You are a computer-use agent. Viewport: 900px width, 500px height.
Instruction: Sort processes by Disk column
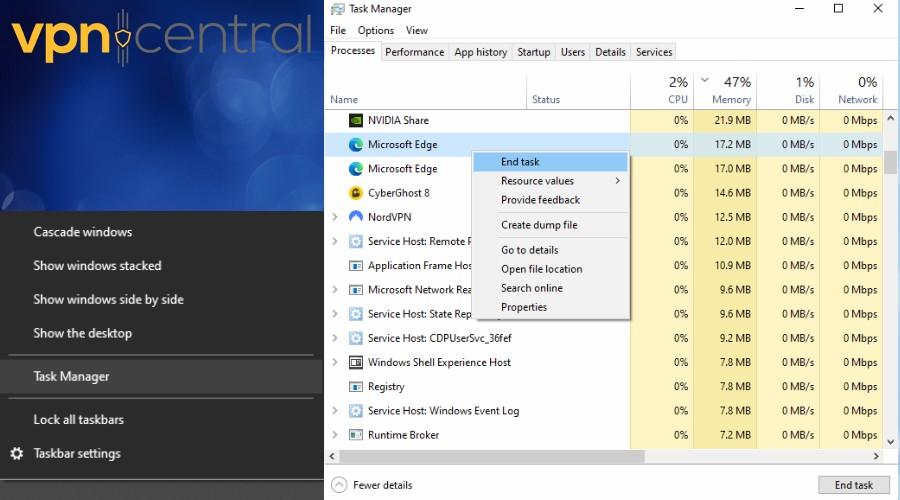tap(788, 91)
